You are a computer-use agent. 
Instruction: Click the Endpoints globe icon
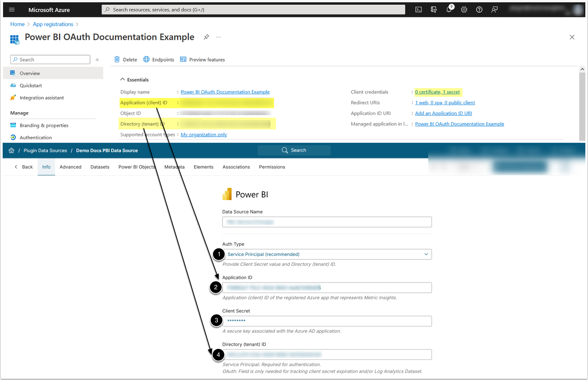pos(146,59)
